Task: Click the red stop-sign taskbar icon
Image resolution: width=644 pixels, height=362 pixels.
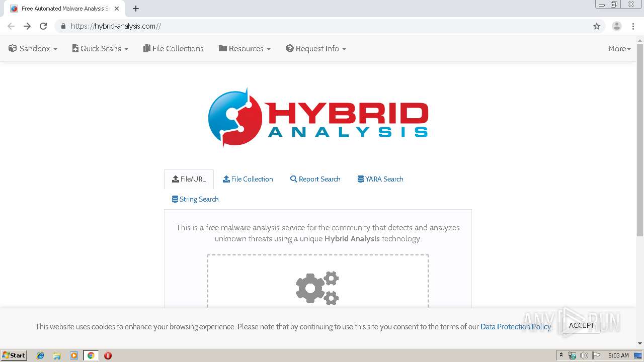Action: (108, 355)
